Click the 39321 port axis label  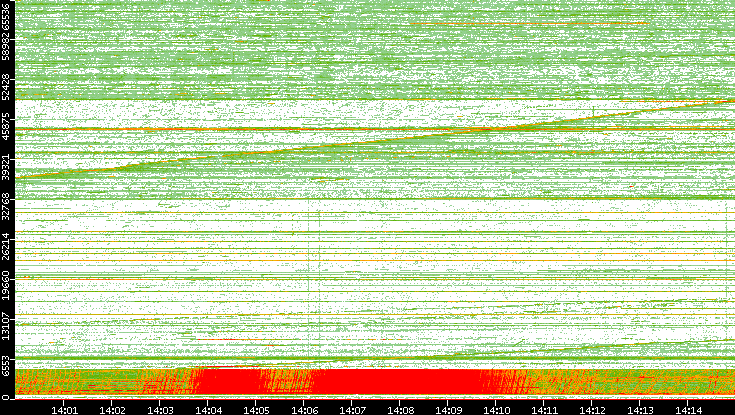click(6, 166)
